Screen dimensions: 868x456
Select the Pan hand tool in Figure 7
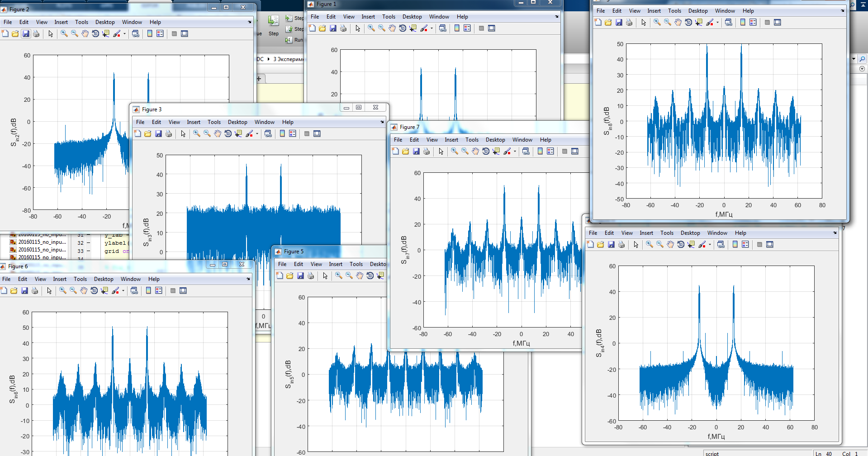[x=475, y=151]
